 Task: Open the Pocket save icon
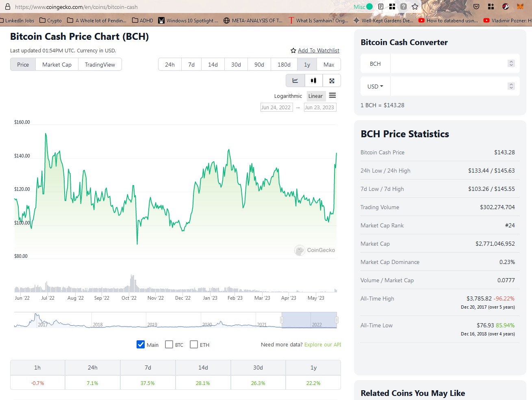(477, 6)
